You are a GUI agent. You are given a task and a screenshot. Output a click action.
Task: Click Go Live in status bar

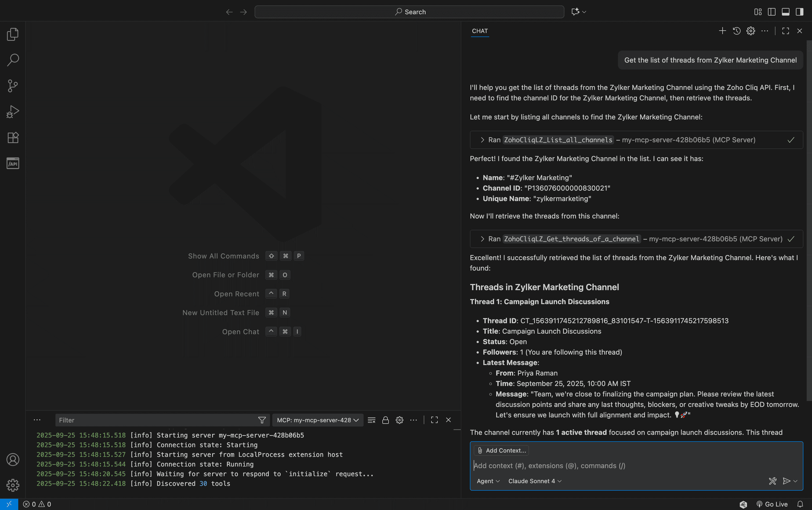click(772, 504)
